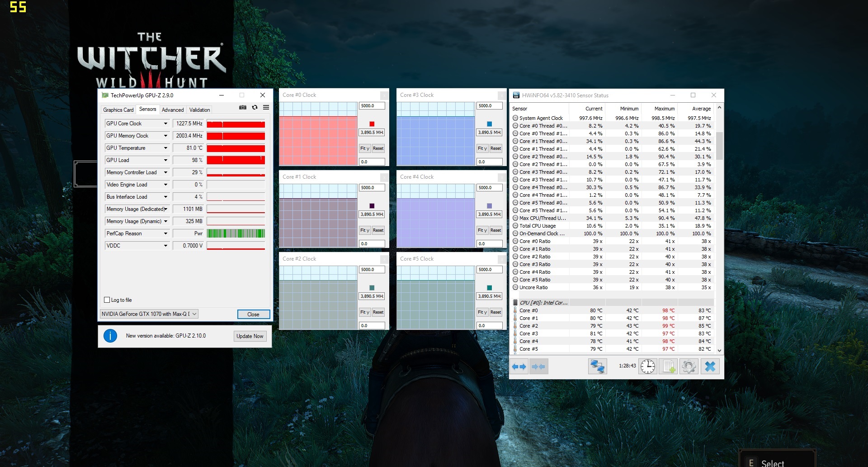This screenshot has height=467, width=868.
Task: Close HWiNFO sensors with blue X icon
Action: [x=710, y=366]
